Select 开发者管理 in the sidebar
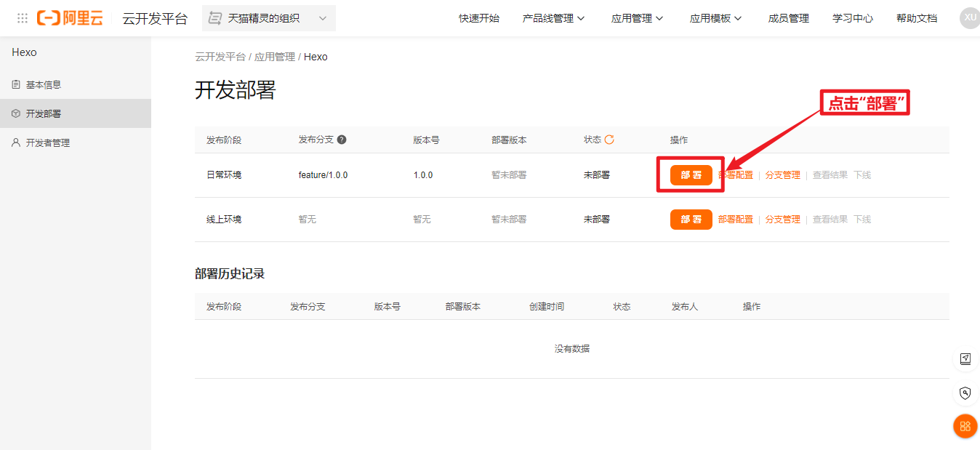Screen dimensions: 980x450 pyautogui.click(x=76, y=142)
